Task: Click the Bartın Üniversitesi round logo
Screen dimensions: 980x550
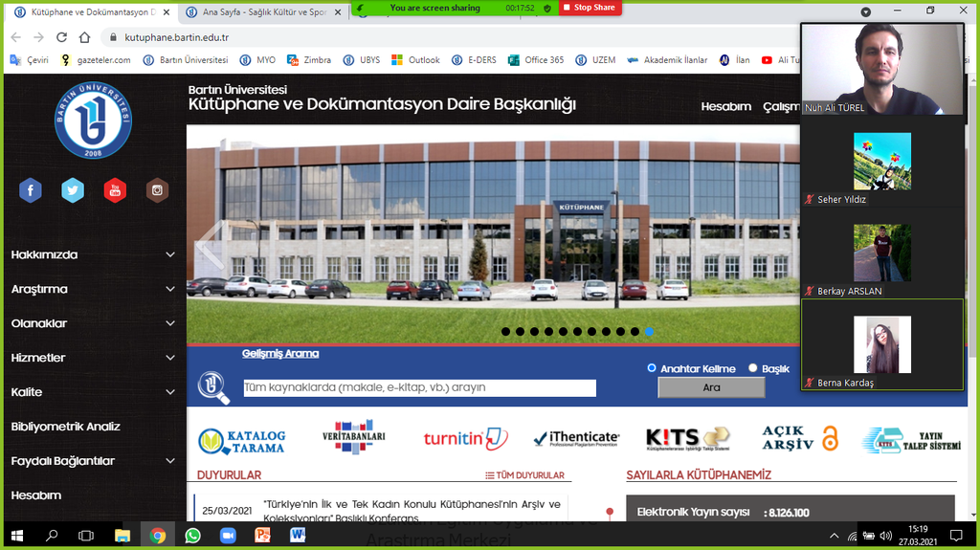Action: (93, 120)
